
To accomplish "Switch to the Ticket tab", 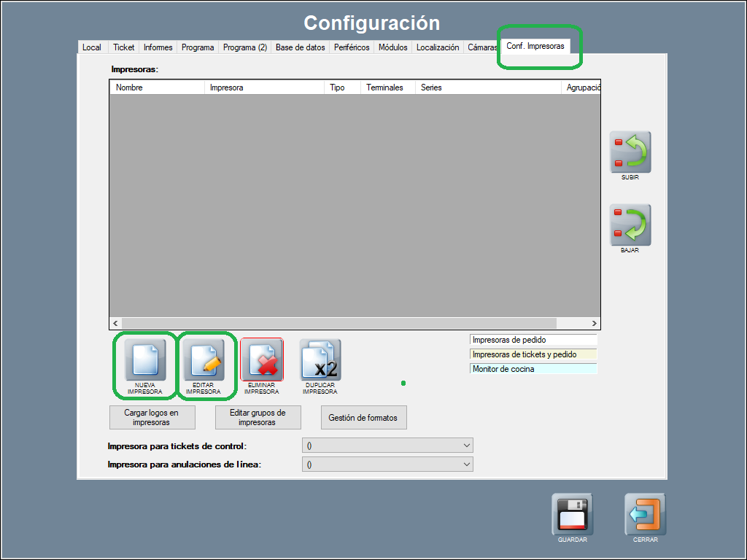I will point(123,47).
